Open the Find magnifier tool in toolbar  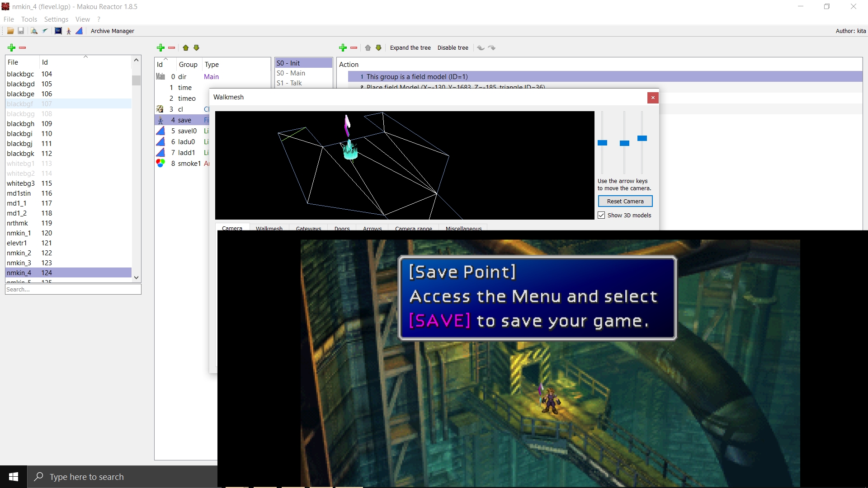(34, 31)
